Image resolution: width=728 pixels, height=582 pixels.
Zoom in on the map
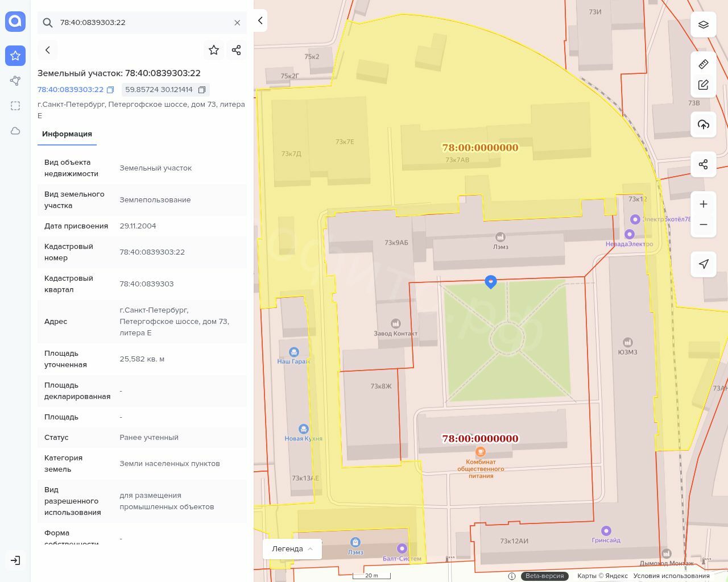[703, 204]
